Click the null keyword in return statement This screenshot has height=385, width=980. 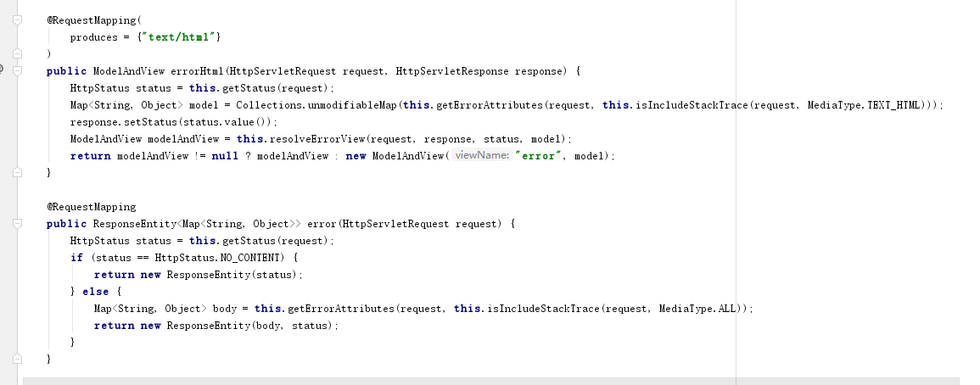click(x=225, y=156)
